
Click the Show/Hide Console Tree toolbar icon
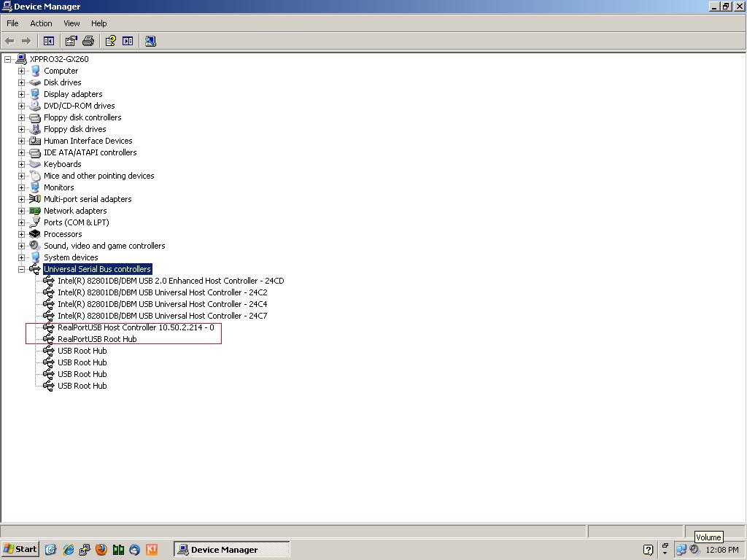49,42
